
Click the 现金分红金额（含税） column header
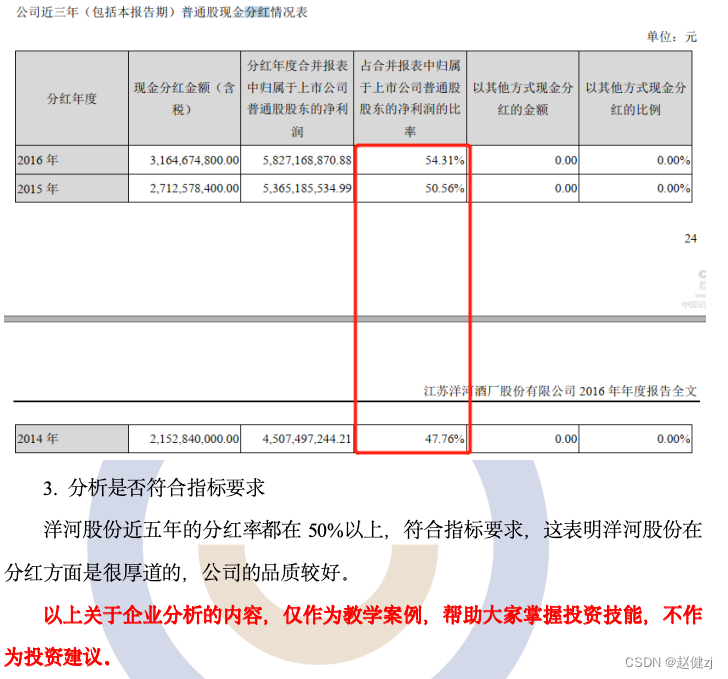pos(184,98)
